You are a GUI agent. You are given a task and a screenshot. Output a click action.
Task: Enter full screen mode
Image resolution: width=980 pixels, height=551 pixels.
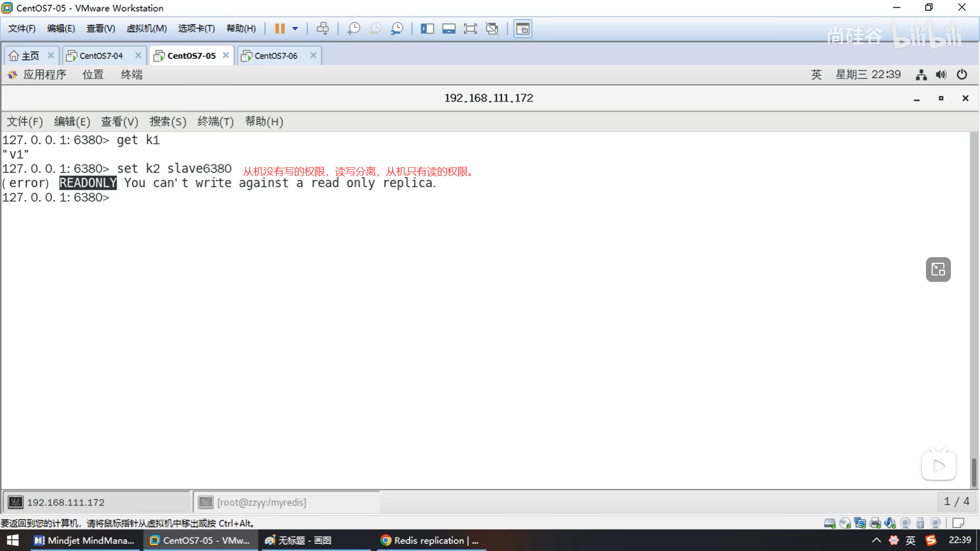[470, 29]
